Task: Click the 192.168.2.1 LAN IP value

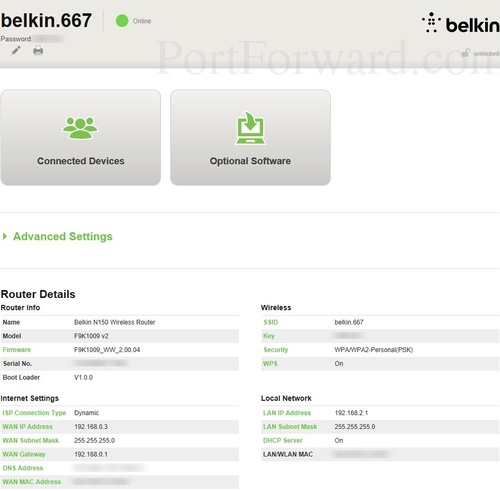Action: 351,413
